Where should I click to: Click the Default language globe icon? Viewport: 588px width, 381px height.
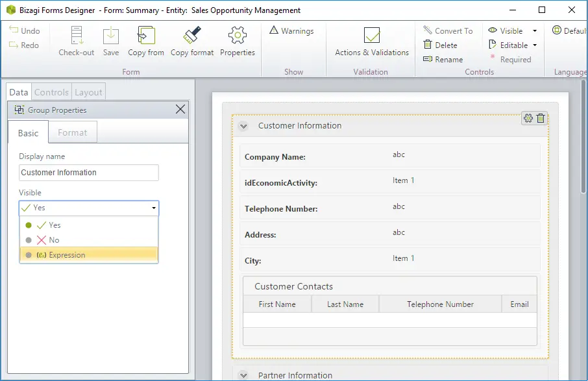[557, 30]
